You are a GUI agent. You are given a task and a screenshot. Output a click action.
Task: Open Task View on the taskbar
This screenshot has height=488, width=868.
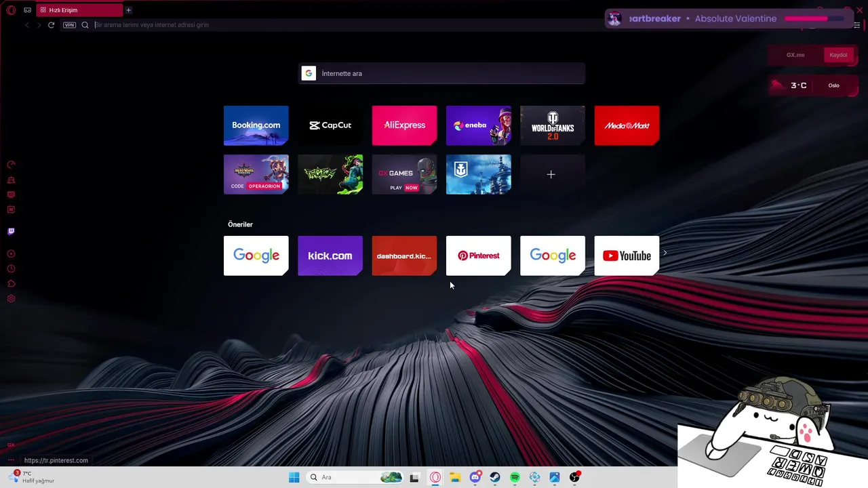click(414, 477)
